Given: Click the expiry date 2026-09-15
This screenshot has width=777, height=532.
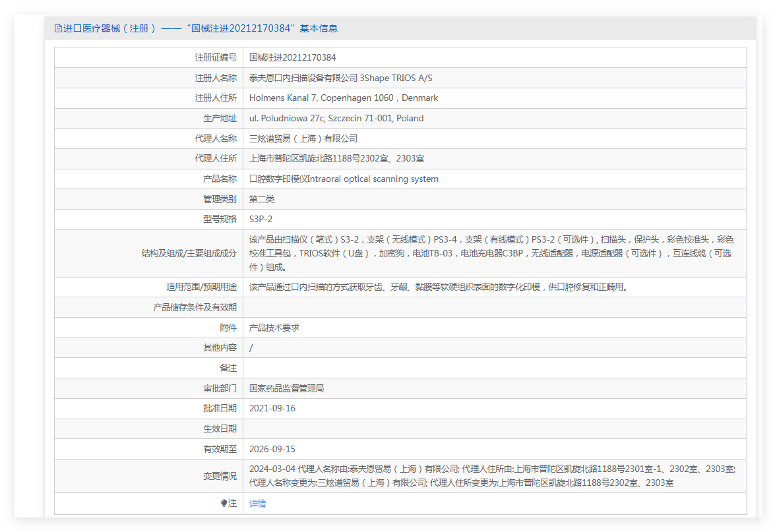Looking at the screenshot, I should pos(272,449).
